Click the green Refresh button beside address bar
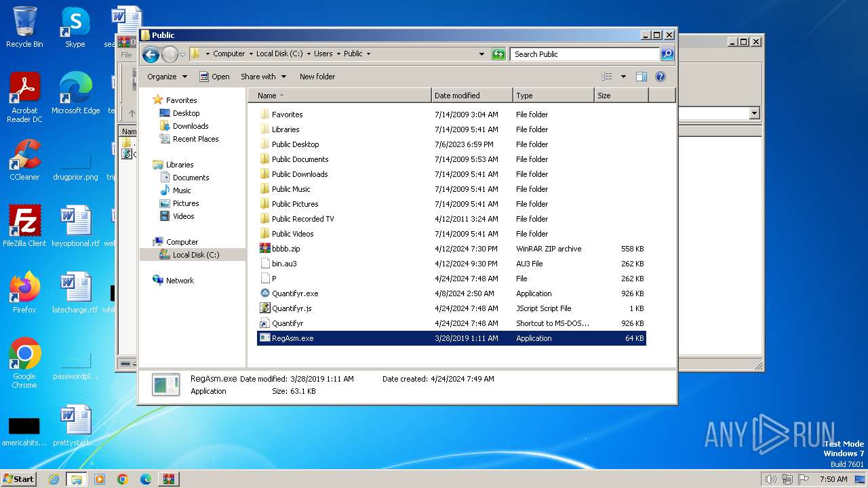The width and height of the screenshot is (868, 488). pyautogui.click(x=498, y=54)
